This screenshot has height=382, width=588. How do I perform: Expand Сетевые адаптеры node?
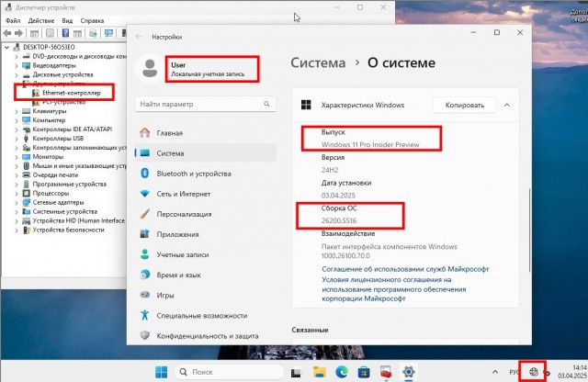17,202
